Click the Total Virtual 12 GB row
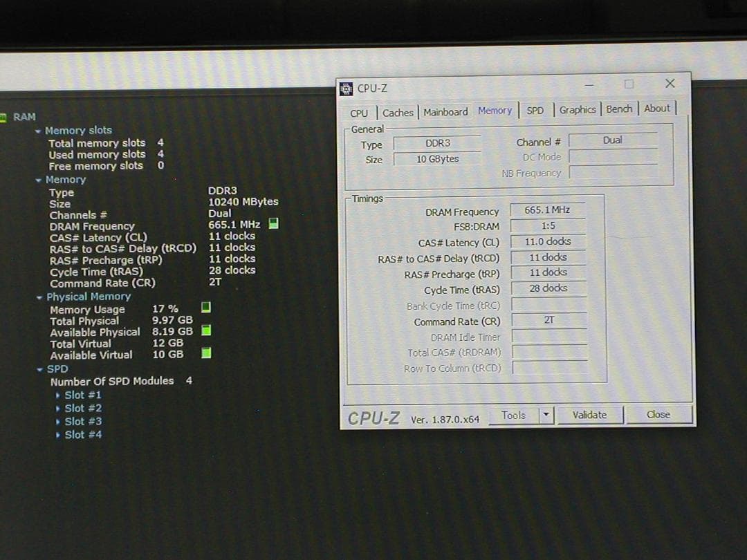The image size is (747, 560). pos(117,344)
